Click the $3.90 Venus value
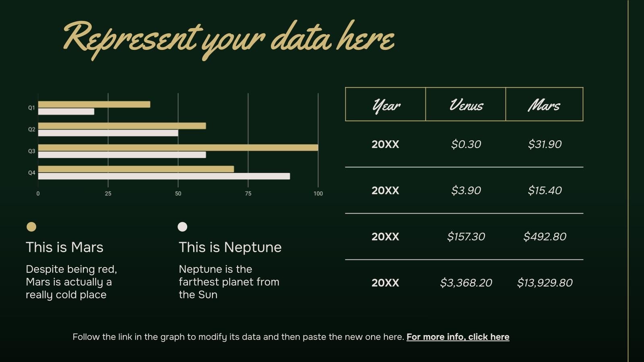644x362 pixels. [x=466, y=190]
